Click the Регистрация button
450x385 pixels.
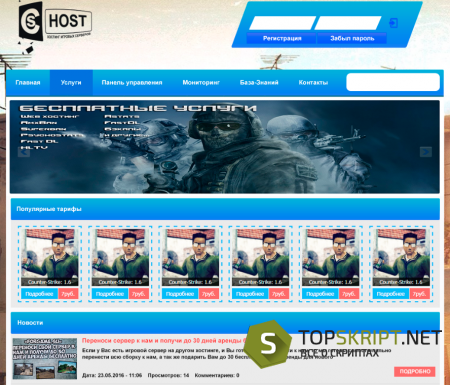282,38
